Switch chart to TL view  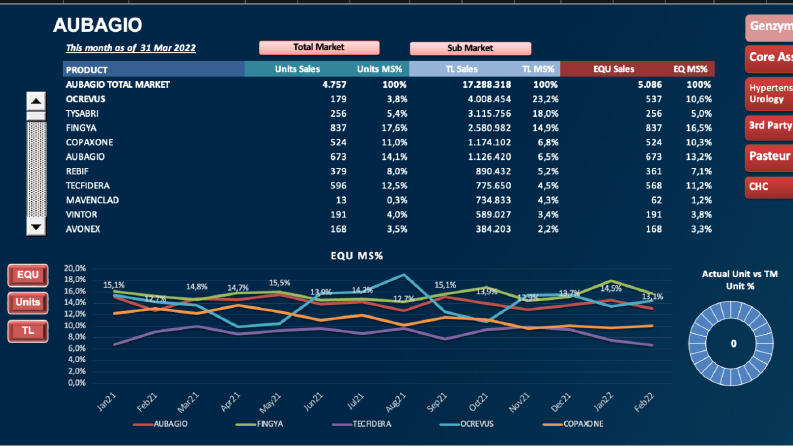(x=28, y=331)
